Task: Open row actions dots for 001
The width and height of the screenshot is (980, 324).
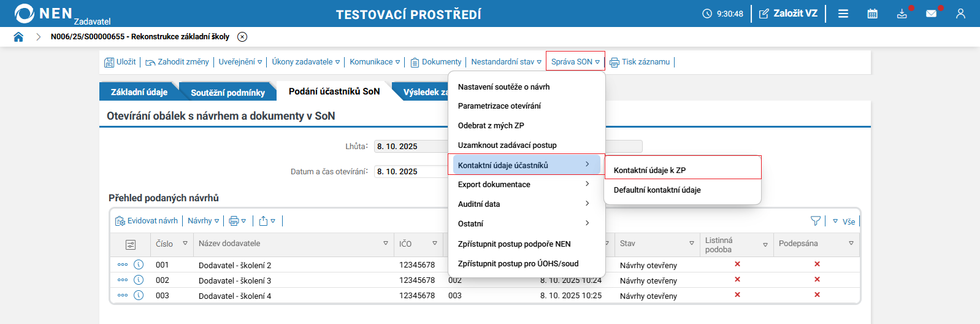Action: coord(123,264)
